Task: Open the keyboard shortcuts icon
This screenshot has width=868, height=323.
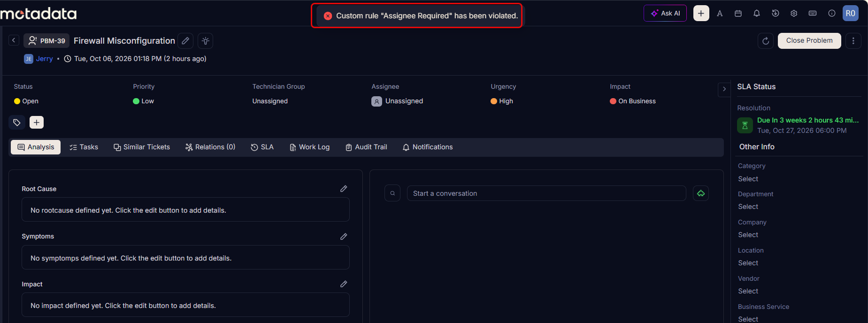Action: (813, 14)
